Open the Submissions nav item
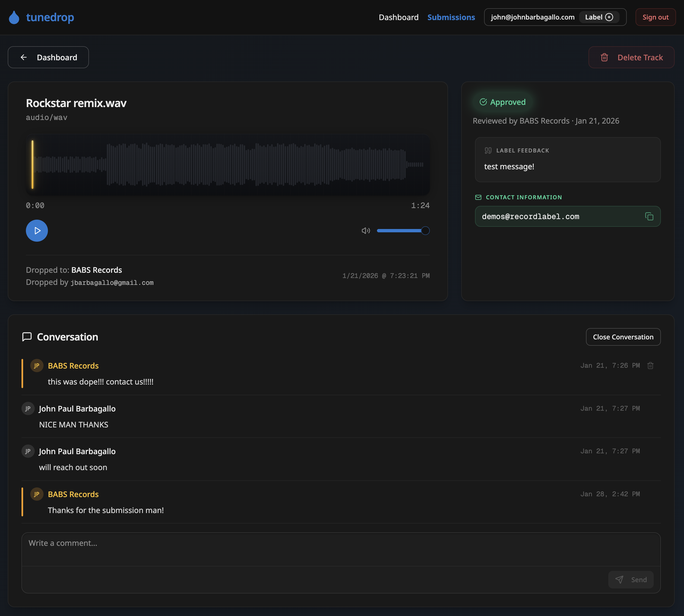 pos(451,17)
